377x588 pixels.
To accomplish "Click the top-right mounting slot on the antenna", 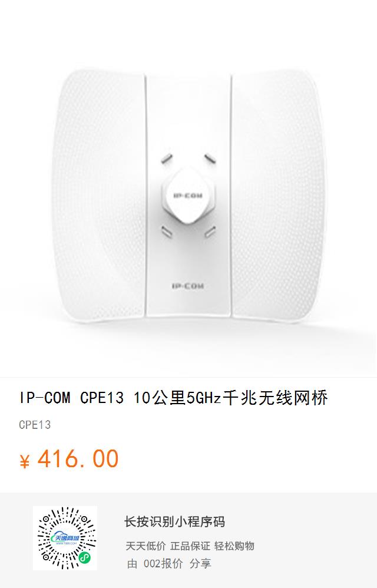I will click(x=210, y=159).
